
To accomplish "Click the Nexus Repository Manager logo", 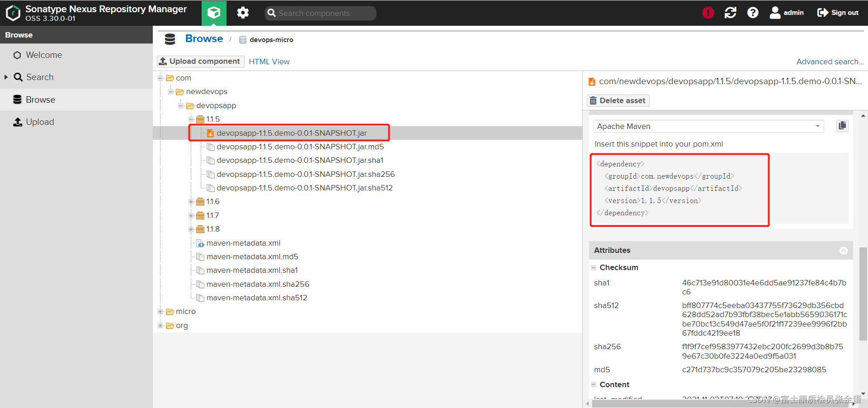I will (x=13, y=13).
